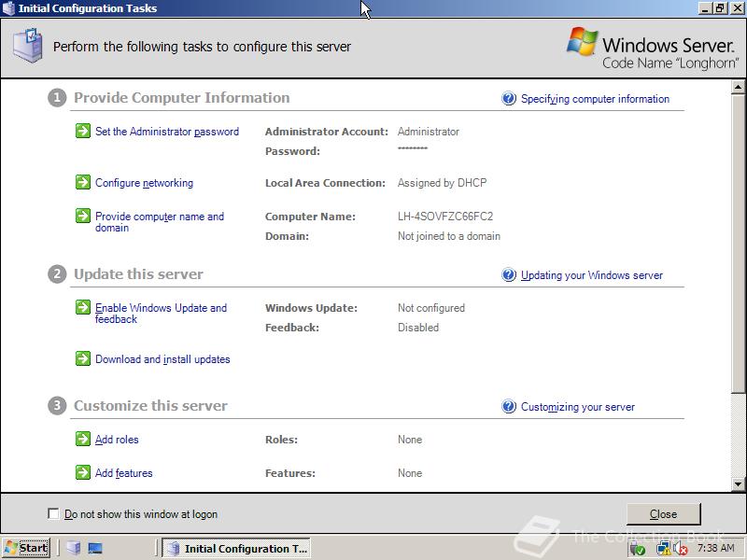Click green arrow icon beside Add features
The height and width of the screenshot is (560, 747).
(83, 472)
